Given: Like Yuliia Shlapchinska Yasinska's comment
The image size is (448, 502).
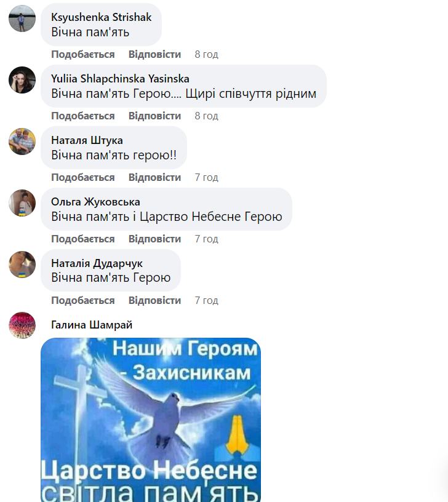Looking at the screenshot, I should click(x=83, y=116).
